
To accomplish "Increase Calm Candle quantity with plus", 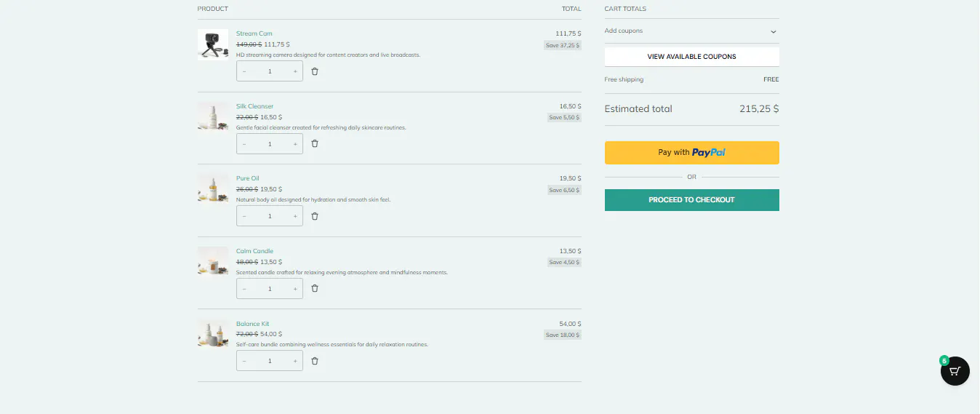I will [295, 289].
